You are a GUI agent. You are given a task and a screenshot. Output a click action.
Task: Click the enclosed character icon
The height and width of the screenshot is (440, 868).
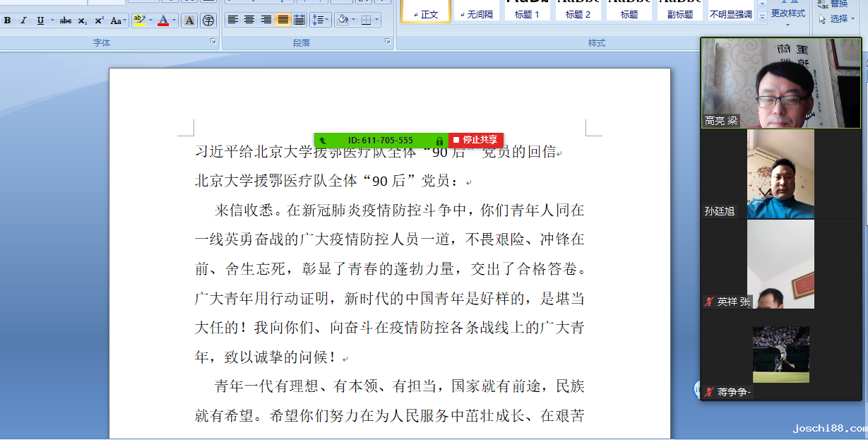(208, 20)
